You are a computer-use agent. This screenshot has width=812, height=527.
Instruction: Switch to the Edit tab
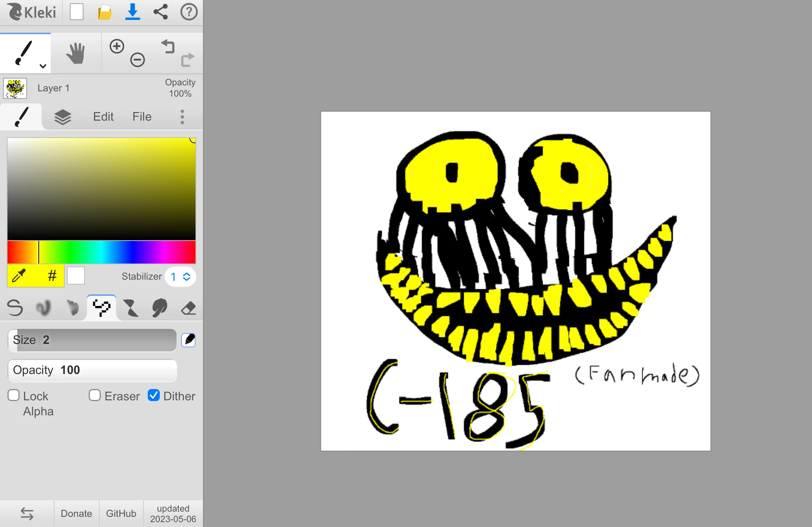click(x=103, y=117)
